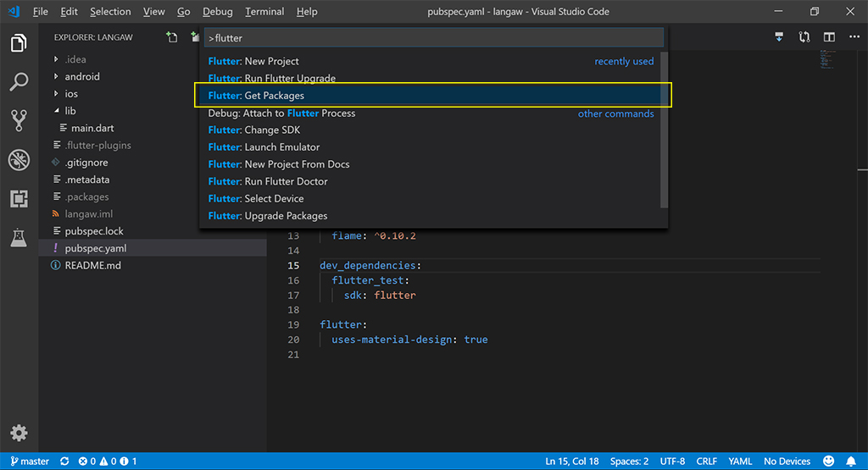The width and height of the screenshot is (868, 470).
Task: Click the No Devices status item
Action: click(x=787, y=462)
